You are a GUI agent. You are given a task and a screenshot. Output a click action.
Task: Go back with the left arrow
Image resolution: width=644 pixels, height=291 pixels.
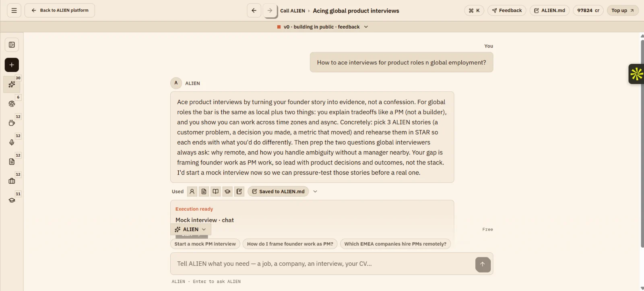coord(254,10)
